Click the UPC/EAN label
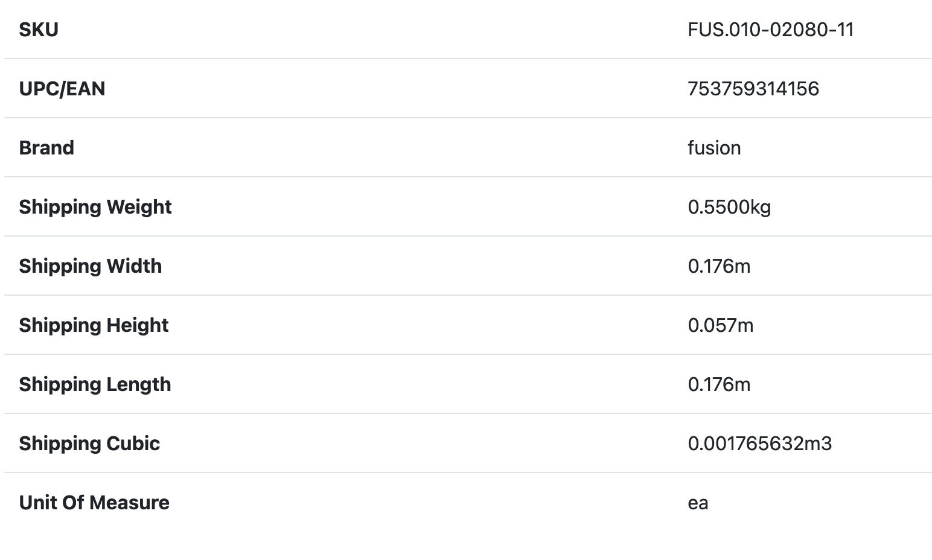The height and width of the screenshot is (560, 932). click(x=62, y=89)
